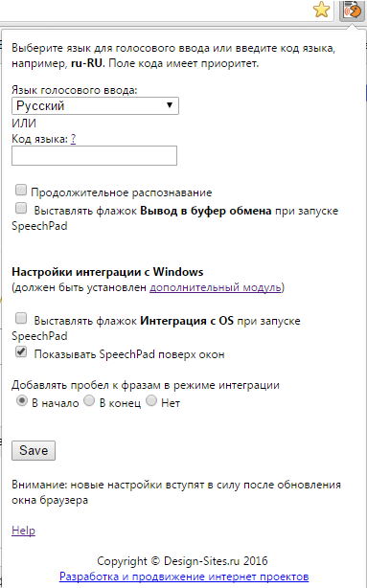
Task: Enable Интеграция с OS checkbox
Action: (21, 318)
